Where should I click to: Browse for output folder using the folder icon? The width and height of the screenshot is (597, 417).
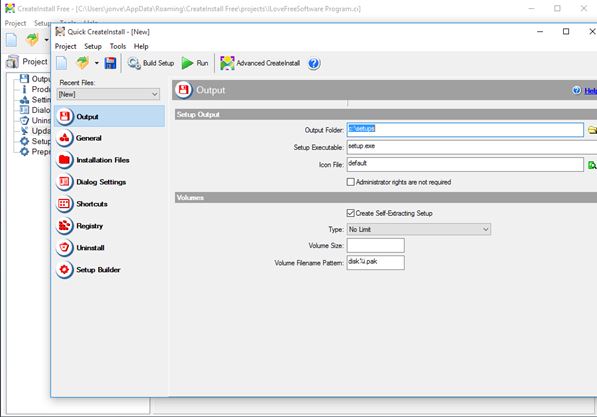(592, 130)
